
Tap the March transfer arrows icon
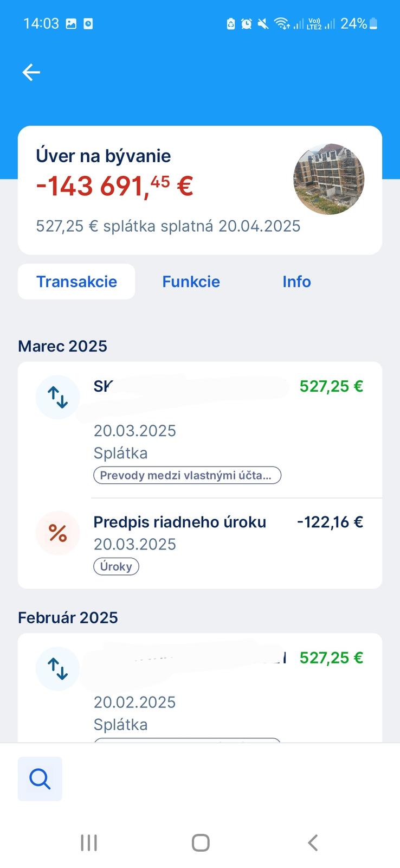pyautogui.click(x=57, y=397)
